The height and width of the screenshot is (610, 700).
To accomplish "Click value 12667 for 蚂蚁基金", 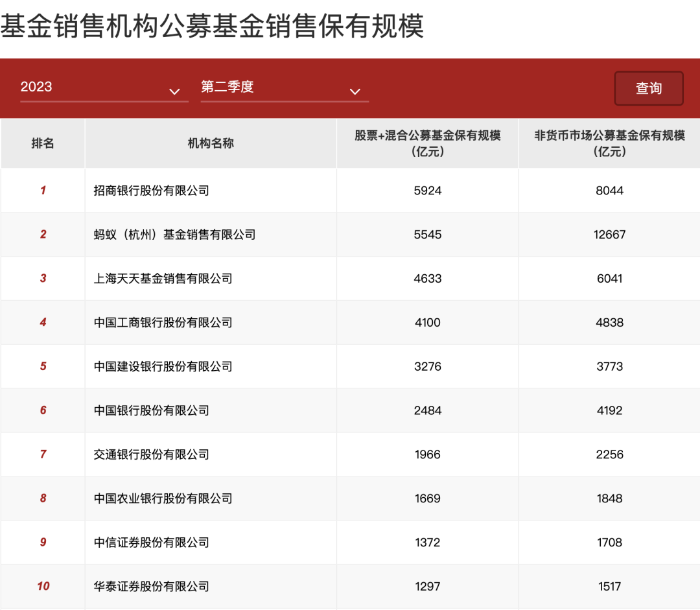I will pos(609,235).
